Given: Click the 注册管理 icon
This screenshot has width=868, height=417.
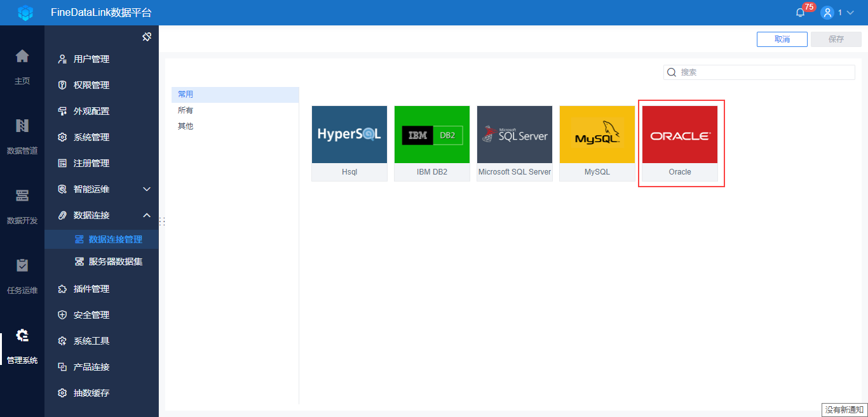Looking at the screenshot, I should 62,163.
